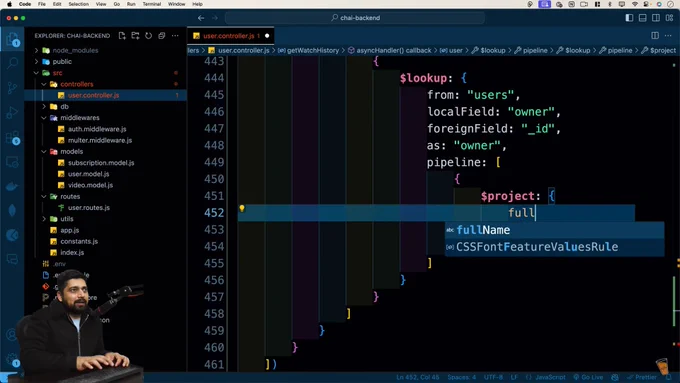The height and width of the screenshot is (383, 680).
Task: Open auth.middleware.js file
Action: tap(97, 129)
